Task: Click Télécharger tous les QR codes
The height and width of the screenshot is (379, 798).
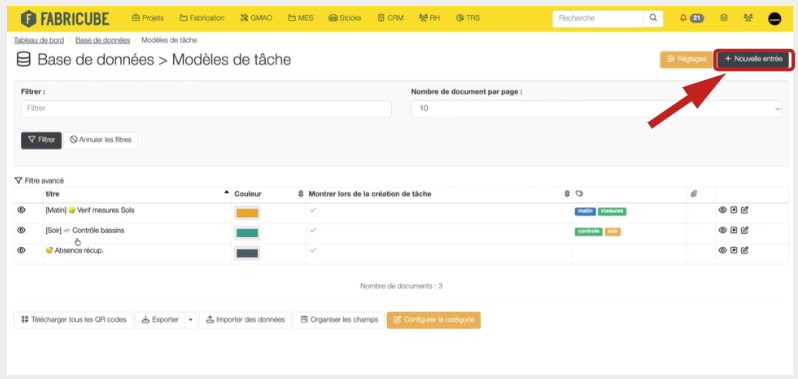Action: point(74,320)
